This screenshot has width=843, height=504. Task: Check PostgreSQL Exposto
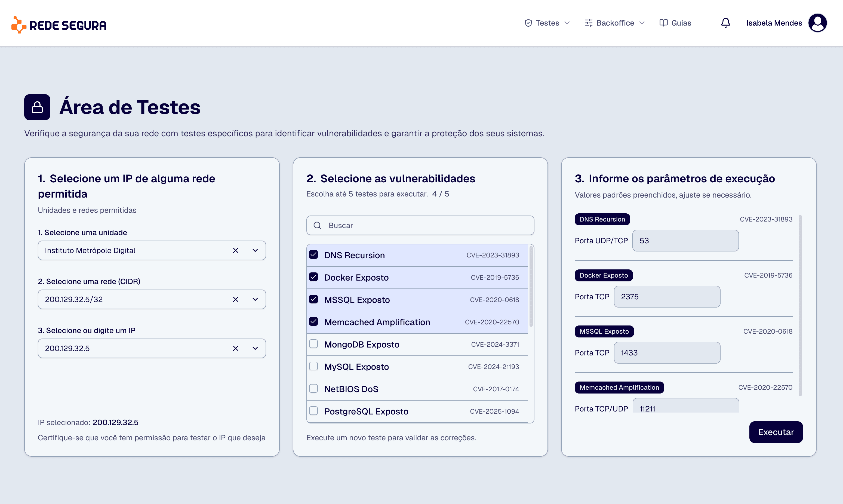click(x=314, y=411)
